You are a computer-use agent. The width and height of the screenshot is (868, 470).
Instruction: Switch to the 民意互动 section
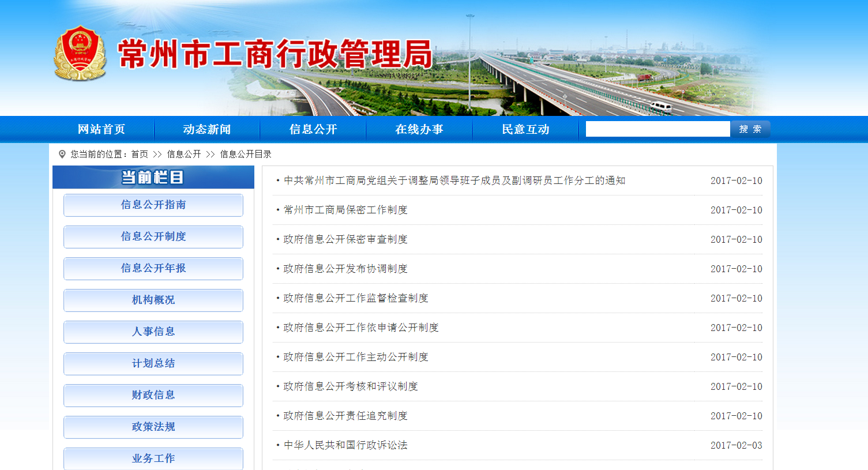[x=525, y=129]
